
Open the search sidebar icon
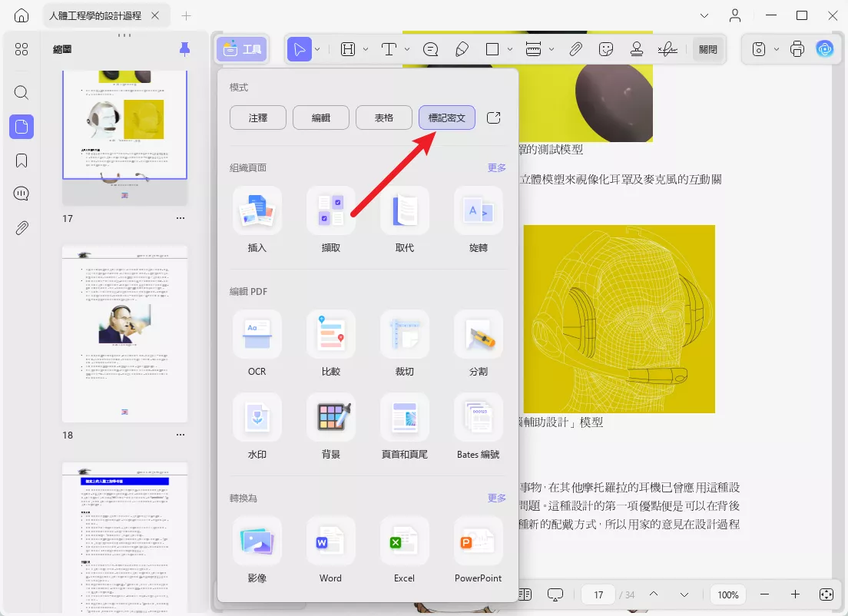(x=21, y=92)
